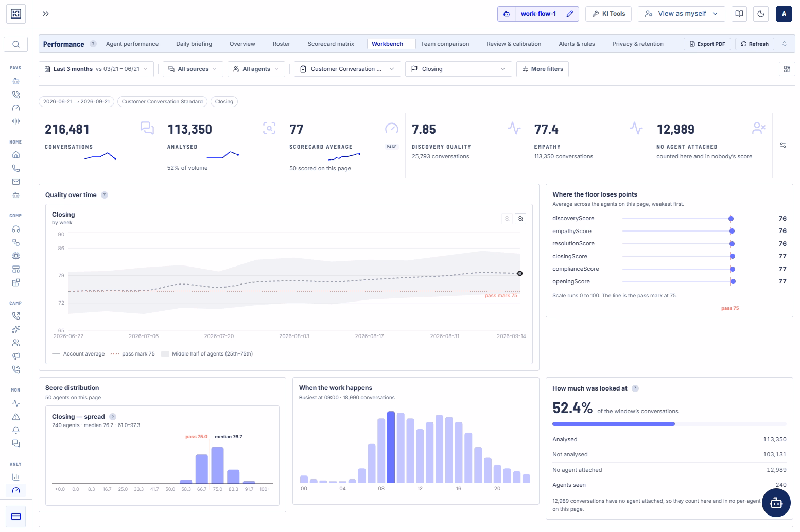
Task: Click the KI logo at top left
Action: (x=16, y=14)
